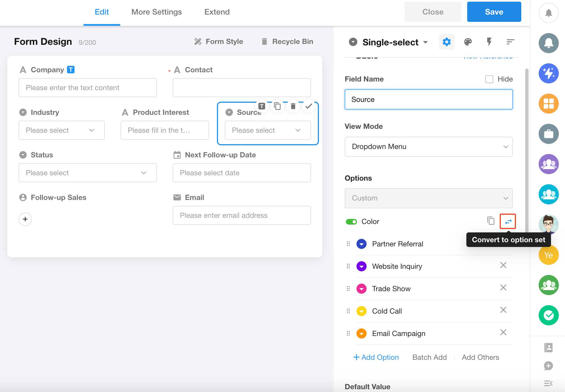Click the Convert to option set icon
The height and width of the screenshot is (392, 565).
(508, 221)
